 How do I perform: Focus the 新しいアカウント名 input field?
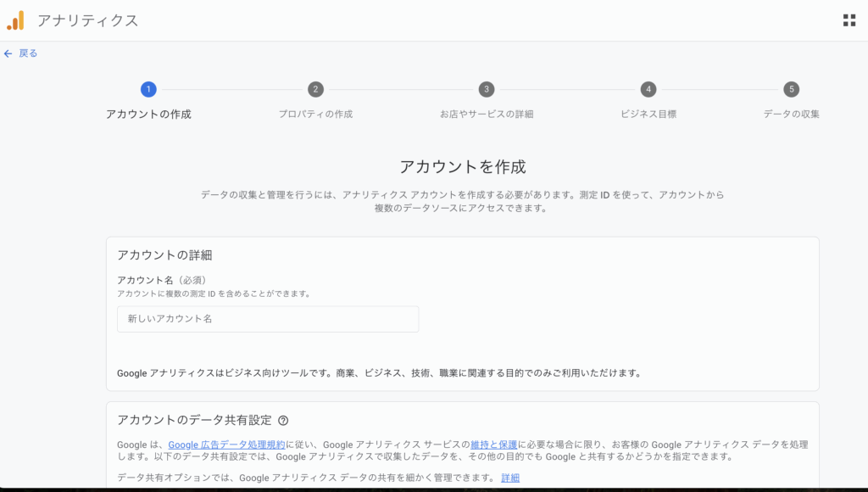(x=267, y=319)
